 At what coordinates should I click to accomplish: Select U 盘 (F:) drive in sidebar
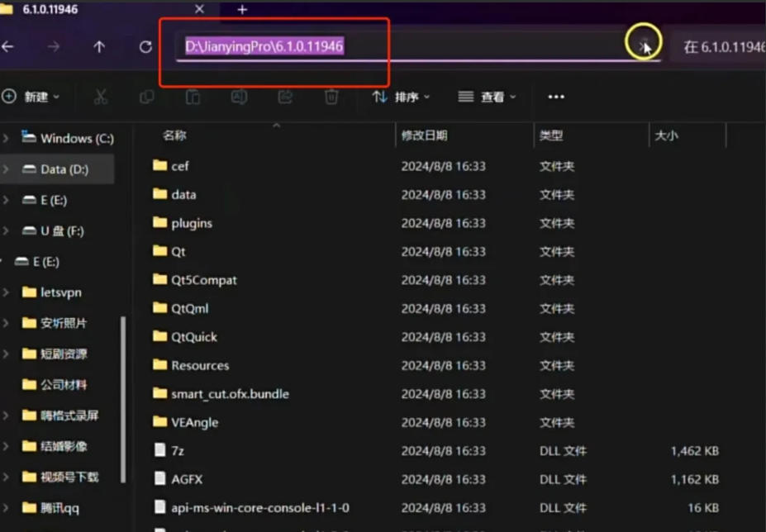(x=53, y=230)
